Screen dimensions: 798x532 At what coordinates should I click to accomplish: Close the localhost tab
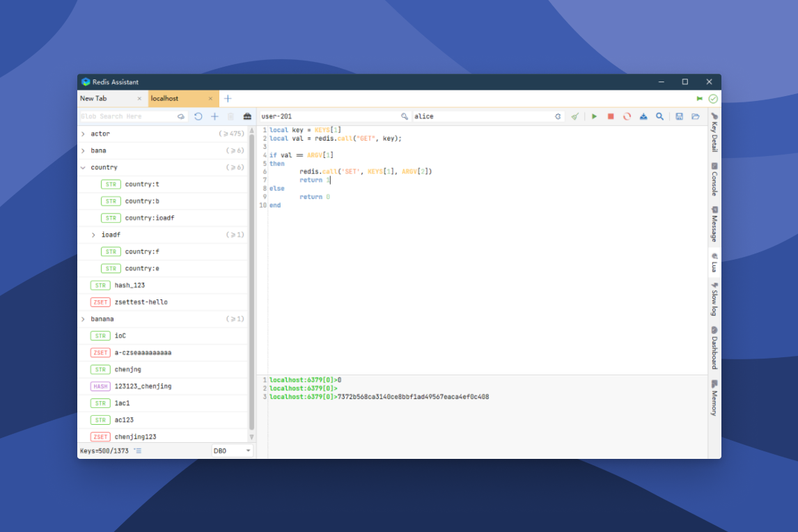click(210, 99)
